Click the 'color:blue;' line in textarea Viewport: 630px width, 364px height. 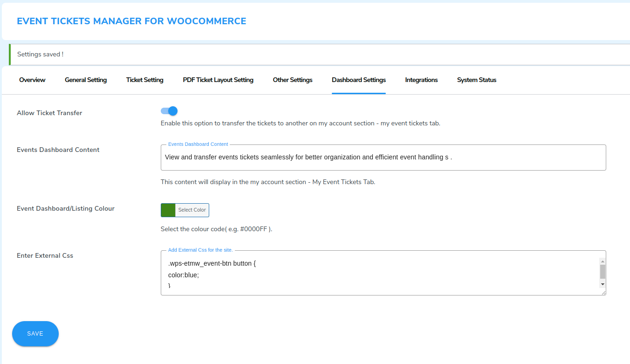[184, 275]
